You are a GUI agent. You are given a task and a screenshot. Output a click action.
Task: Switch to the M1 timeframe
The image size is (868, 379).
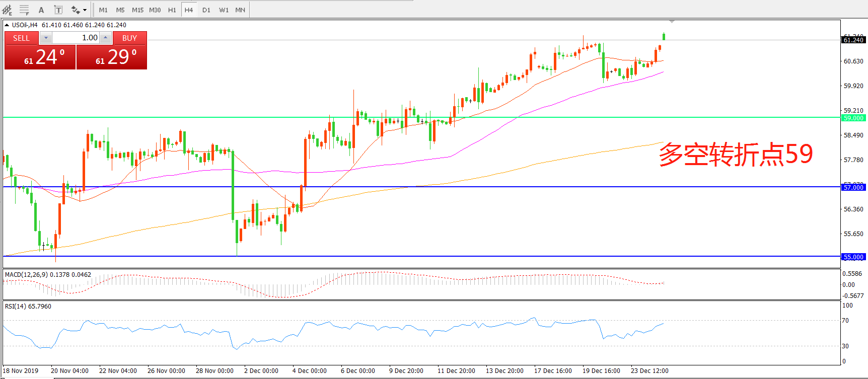pos(103,10)
